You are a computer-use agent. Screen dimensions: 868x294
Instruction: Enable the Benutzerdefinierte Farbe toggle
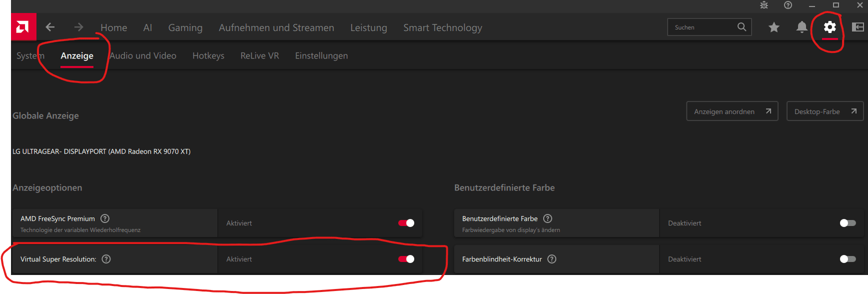[x=848, y=223]
